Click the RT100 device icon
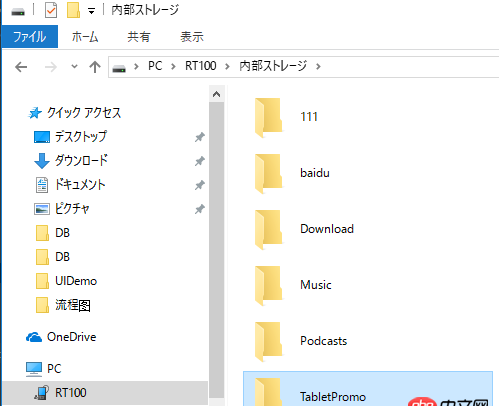The image size is (499, 406). (x=42, y=393)
